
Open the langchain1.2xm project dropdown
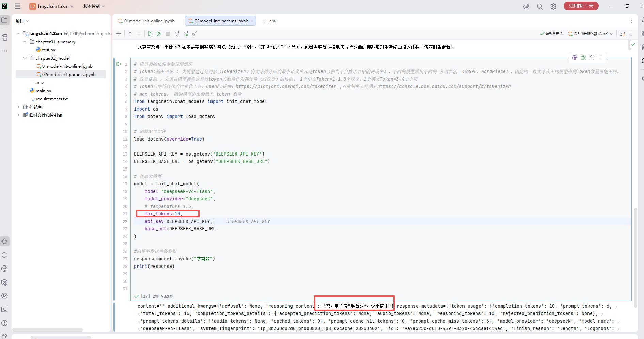click(52, 6)
